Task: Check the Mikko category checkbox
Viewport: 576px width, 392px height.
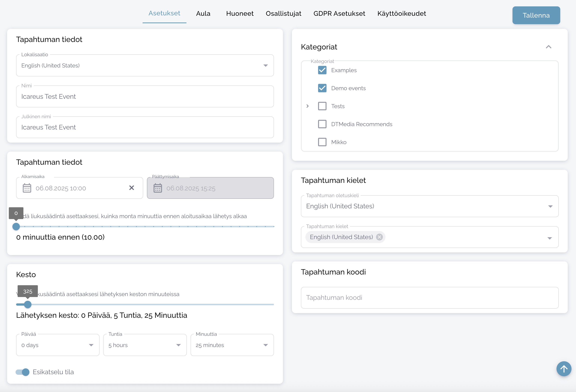Action: (x=322, y=142)
